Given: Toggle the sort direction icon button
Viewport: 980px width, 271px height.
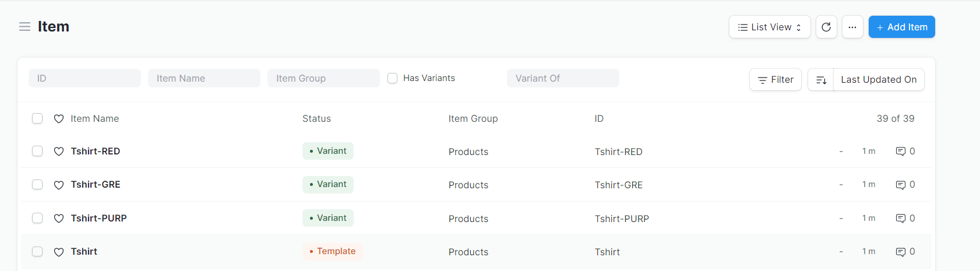Looking at the screenshot, I should [821, 80].
